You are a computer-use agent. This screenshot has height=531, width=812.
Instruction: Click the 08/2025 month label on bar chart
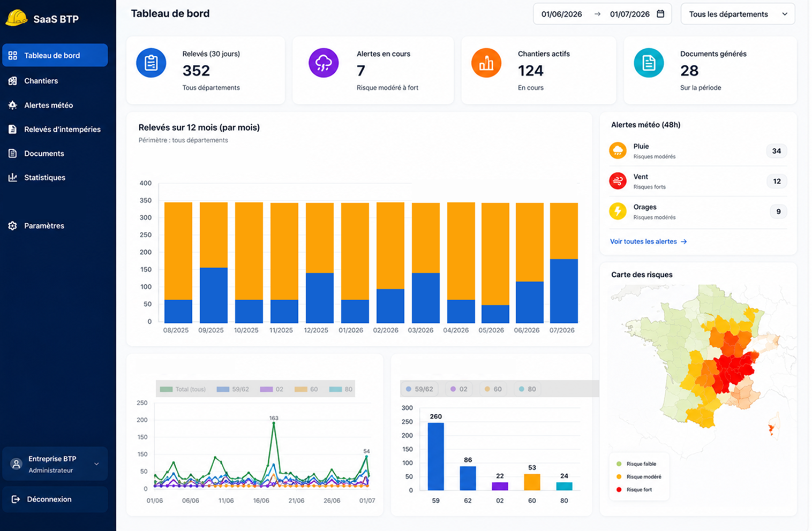pyautogui.click(x=176, y=330)
